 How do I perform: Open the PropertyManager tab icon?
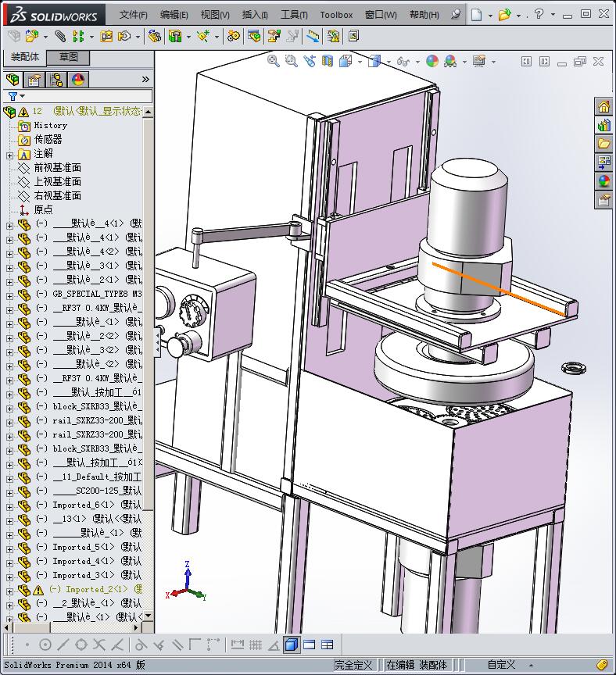point(34,80)
